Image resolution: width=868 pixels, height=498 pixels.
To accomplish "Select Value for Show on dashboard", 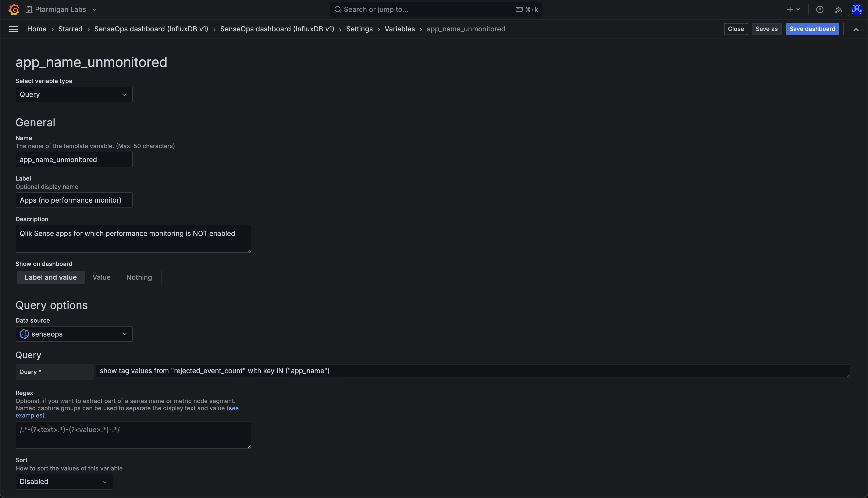I will pos(101,277).
